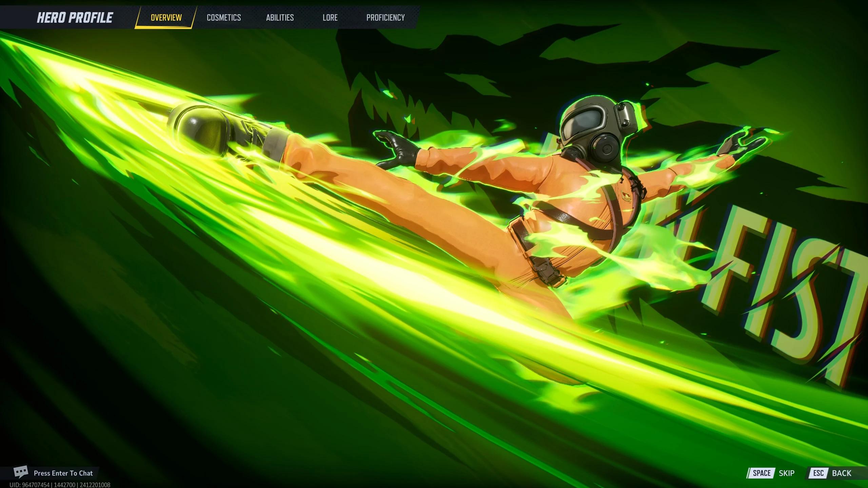This screenshot has height=488, width=868.
Task: Open the chat speech bubble icon
Action: [x=20, y=472]
